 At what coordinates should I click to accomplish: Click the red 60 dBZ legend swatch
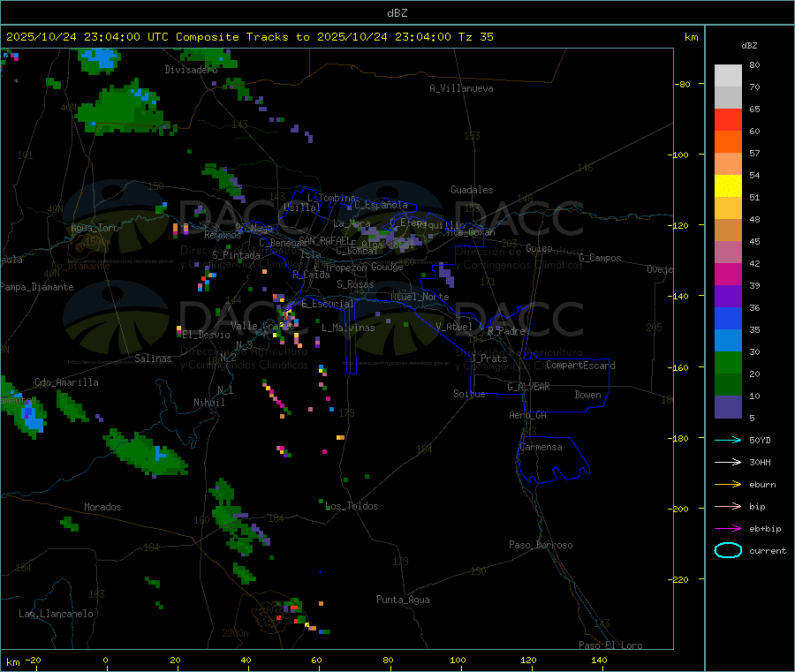(x=728, y=119)
